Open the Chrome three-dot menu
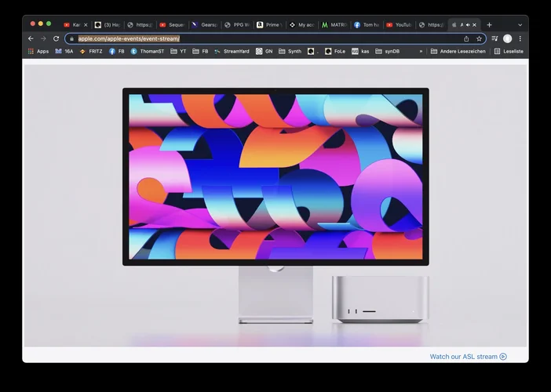The width and height of the screenshot is (551, 392). [520, 38]
